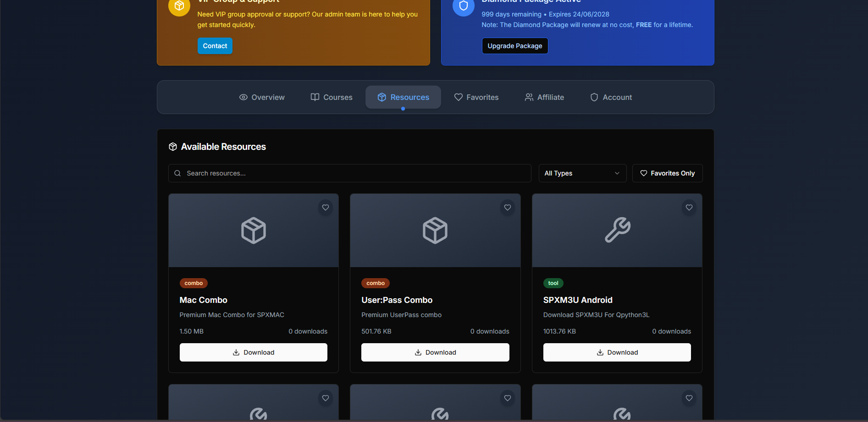Open the Account tab

[611, 97]
